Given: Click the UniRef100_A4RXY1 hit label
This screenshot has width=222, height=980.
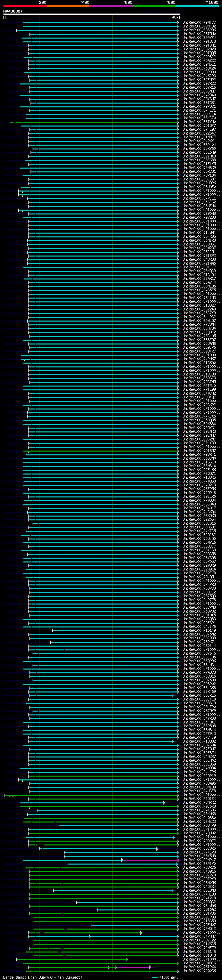Looking at the screenshot, I should pos(199,141).
